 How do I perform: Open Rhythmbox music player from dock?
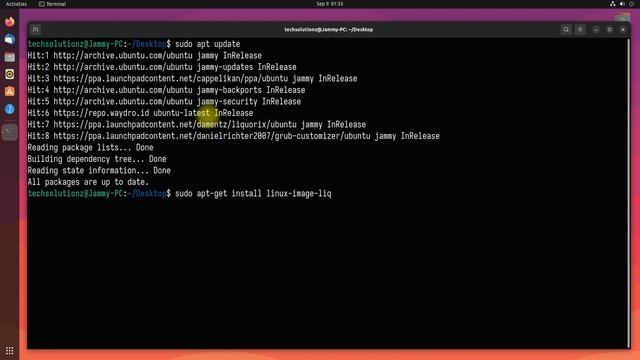coord(9,74)
